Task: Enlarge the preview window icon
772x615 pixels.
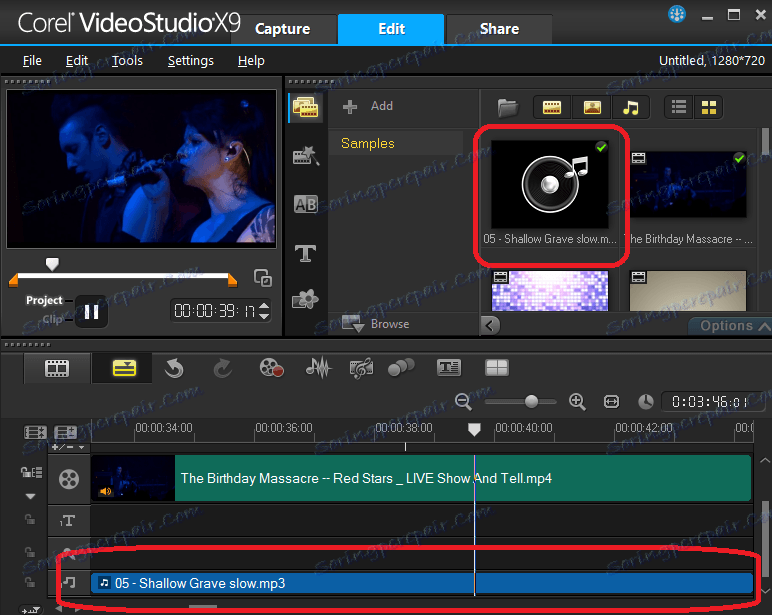Action: (x=262, y=278)
